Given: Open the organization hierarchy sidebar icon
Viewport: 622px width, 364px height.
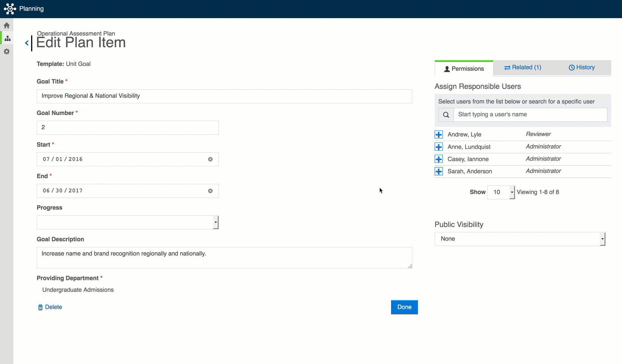Looking at the screenshot, I should coord(7,39).
